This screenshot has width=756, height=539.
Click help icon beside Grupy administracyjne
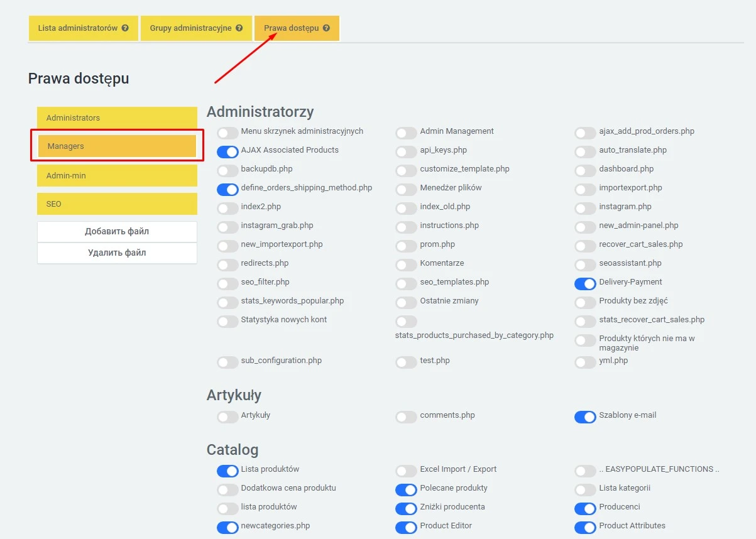[x=239, y=28]
